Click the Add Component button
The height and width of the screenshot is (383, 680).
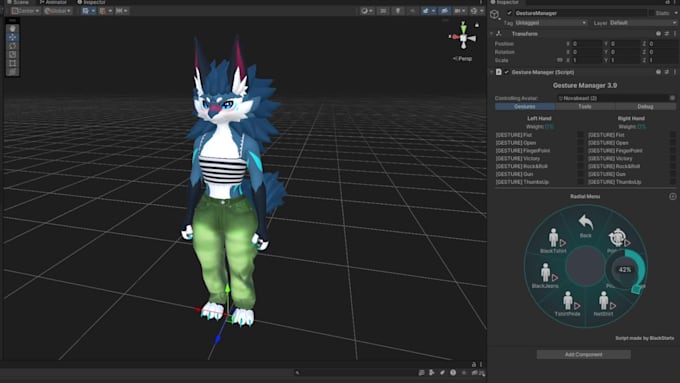[x=584, y=354]
